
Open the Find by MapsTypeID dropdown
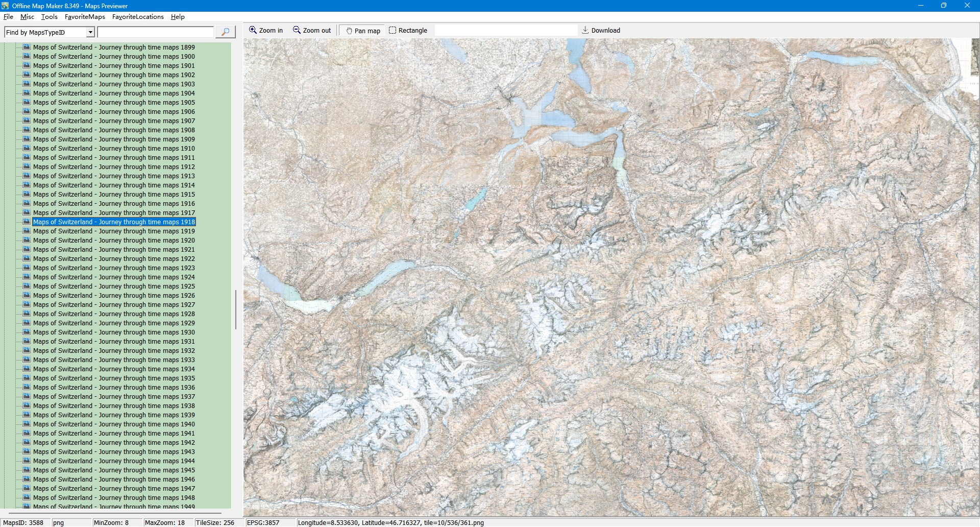tap(90, 32)
